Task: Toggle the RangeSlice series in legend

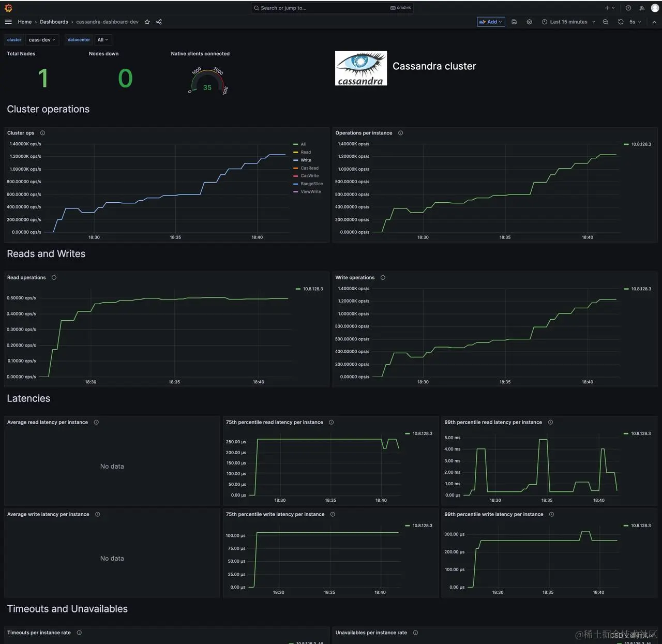Action: pyautogui.click(x=312, y=184)
